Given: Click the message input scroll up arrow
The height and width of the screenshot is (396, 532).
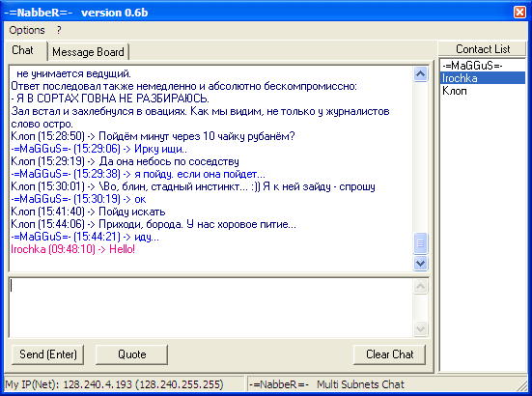Looking at the screenshot, I should pos(421,287).
